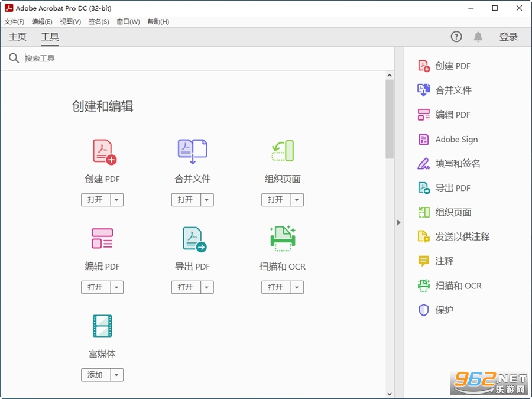Viewport: 532px width, 399px height.
Task: Click the 发送以供注释 icon in sidebar
Action: tap(424, 236)
